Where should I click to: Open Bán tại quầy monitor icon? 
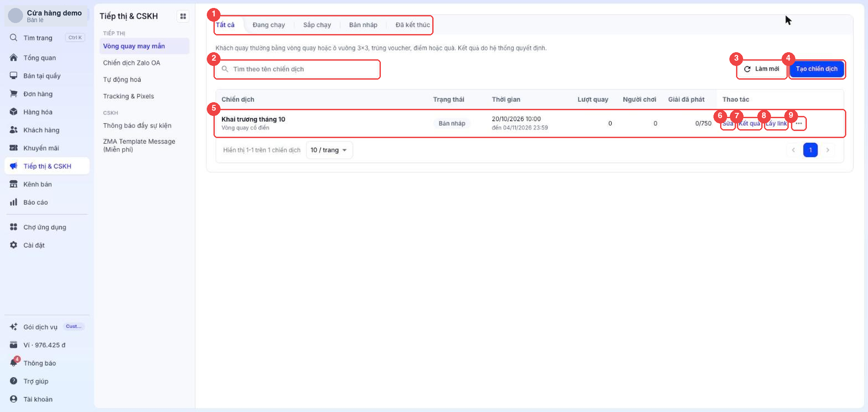click(14, 76)
